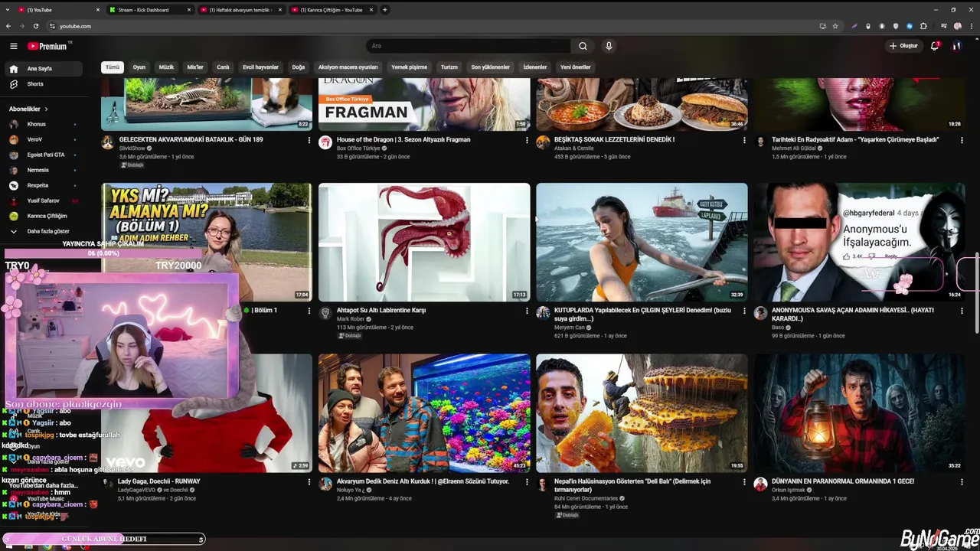Open the YouTube account avatar menu
Screen dimensions: 980x551
956,46
